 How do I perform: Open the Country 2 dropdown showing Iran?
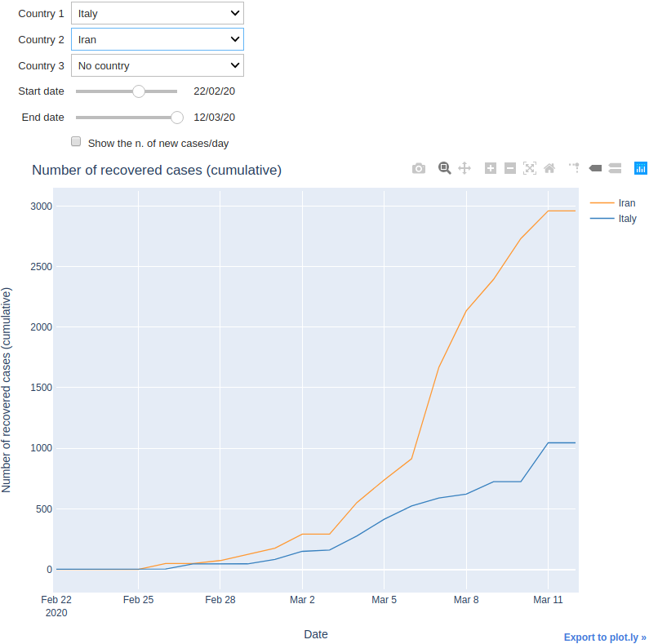158,39
